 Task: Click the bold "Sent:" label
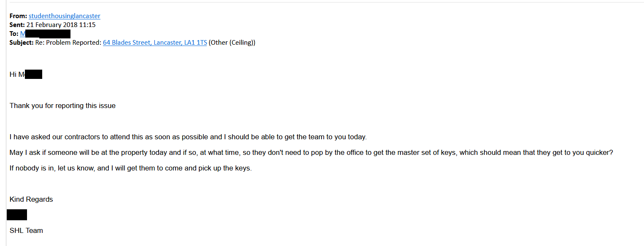(17, 25)
